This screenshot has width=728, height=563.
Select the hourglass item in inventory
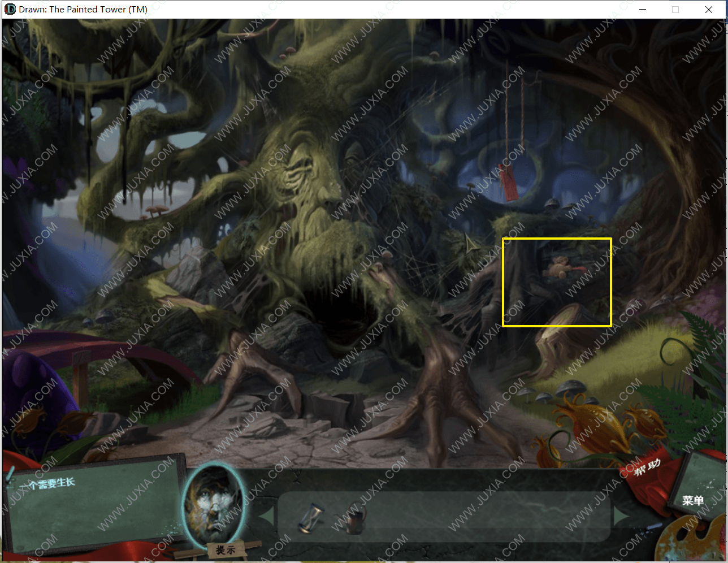click(310, 518)
